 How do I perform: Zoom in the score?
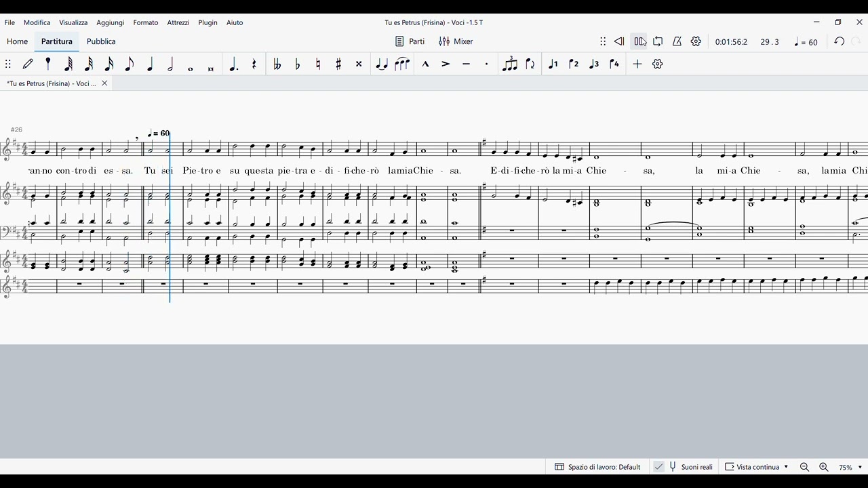[824, 467]
